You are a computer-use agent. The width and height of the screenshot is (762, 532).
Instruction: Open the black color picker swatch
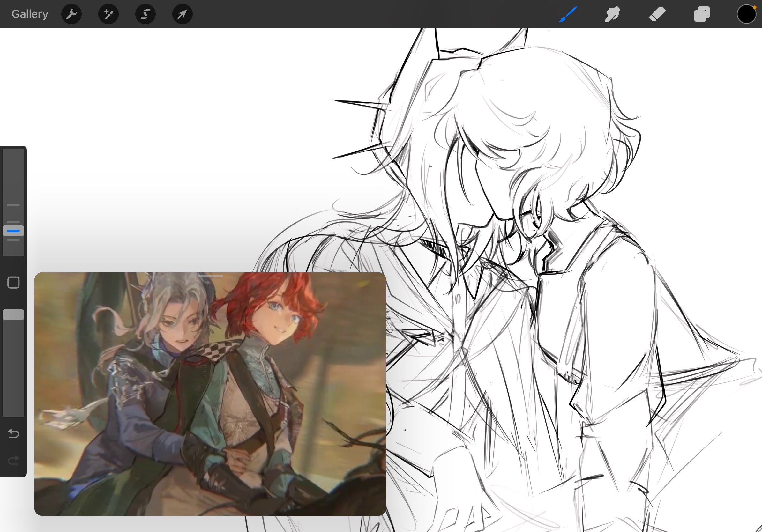pyautogui.click(x=746, y=14)
